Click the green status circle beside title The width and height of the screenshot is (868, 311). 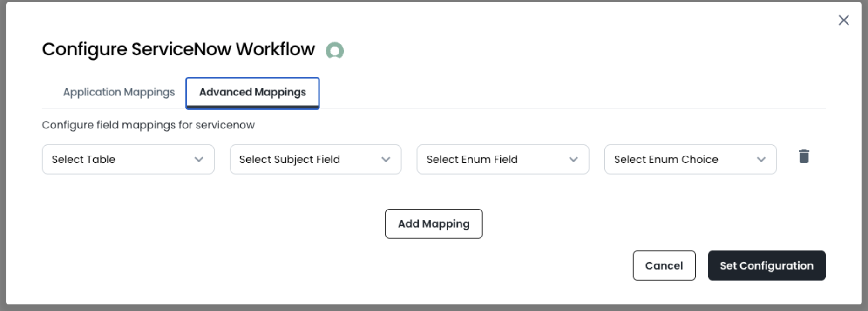334,50
